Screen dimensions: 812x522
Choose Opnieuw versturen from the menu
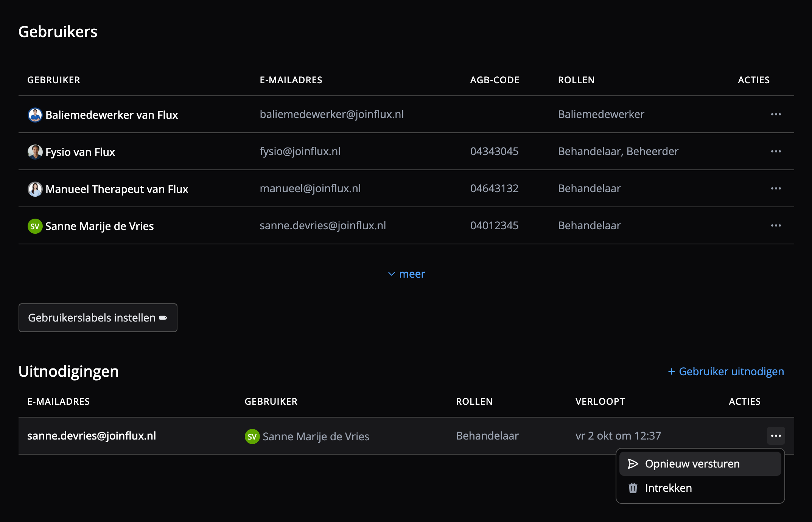point(700,464)
